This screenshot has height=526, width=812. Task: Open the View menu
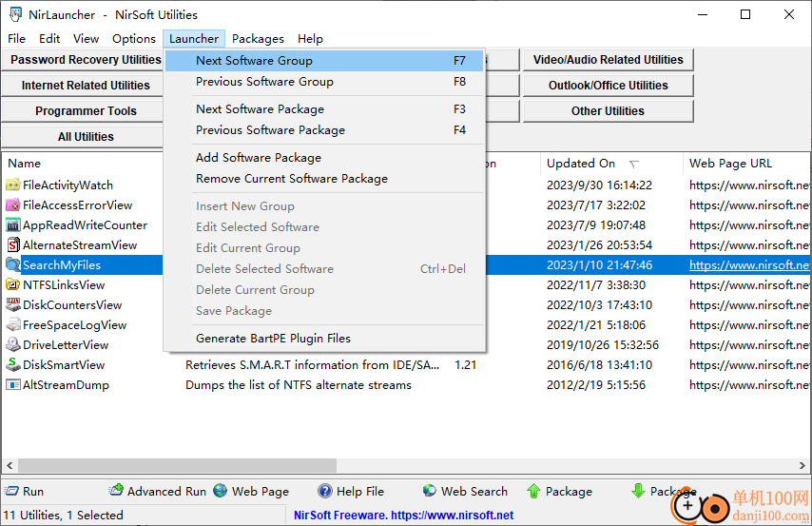tap(86, 39)
